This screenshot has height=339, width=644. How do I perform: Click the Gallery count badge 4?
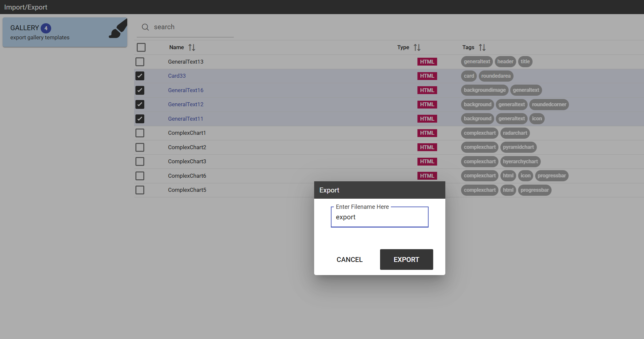46,28
